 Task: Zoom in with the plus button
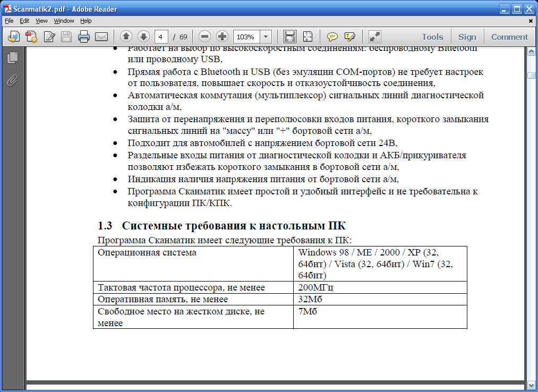click(x=223, y=37)
